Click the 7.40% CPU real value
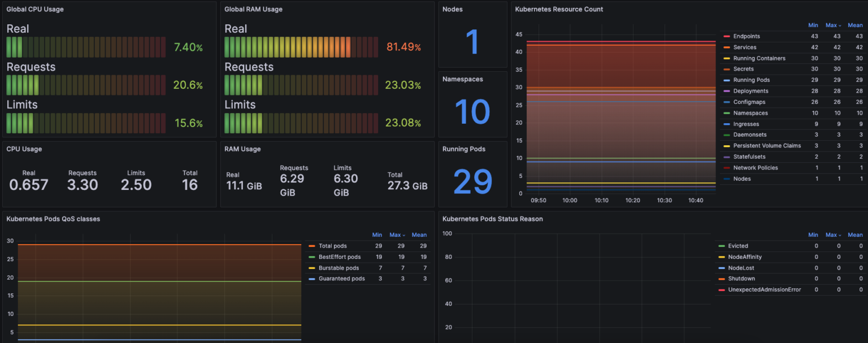The width and height of the screenshot is (868, 343). coord(188,47)
